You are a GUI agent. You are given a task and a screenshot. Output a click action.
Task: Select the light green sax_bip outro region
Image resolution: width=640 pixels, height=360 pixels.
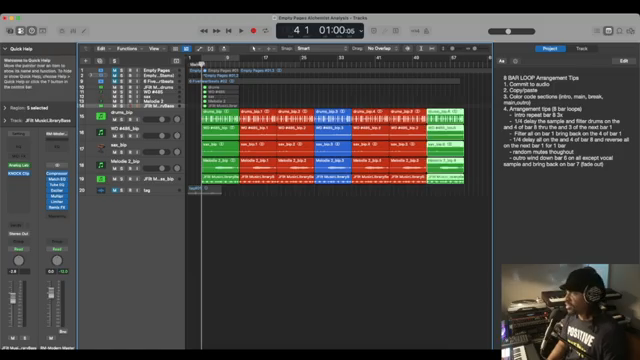click(x=445, y=149)
